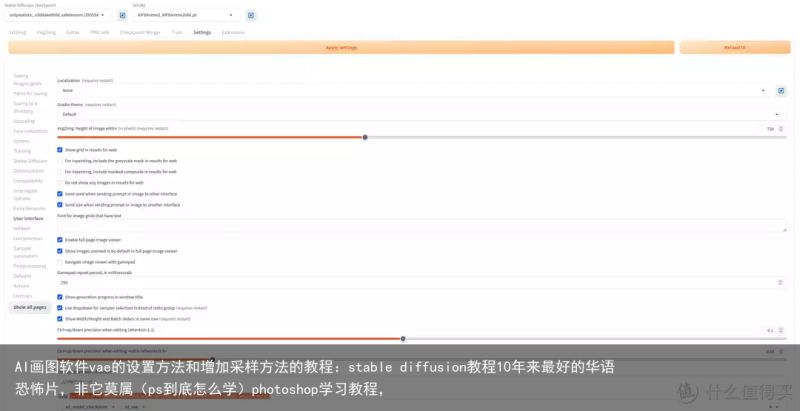Click the image editor height number field
The image size is (800, 411).
tap(772, 129)
